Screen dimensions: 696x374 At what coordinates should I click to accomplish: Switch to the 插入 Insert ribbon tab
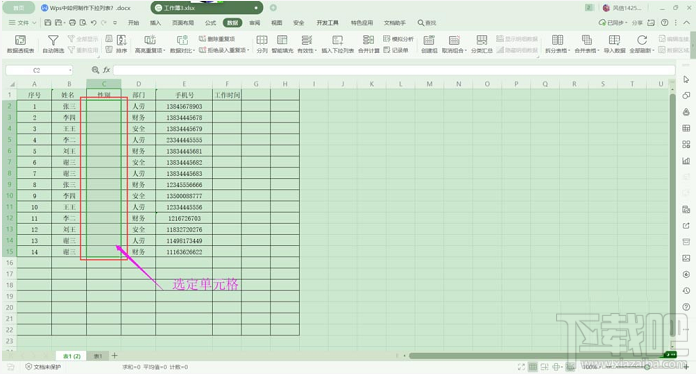(155, 23)
